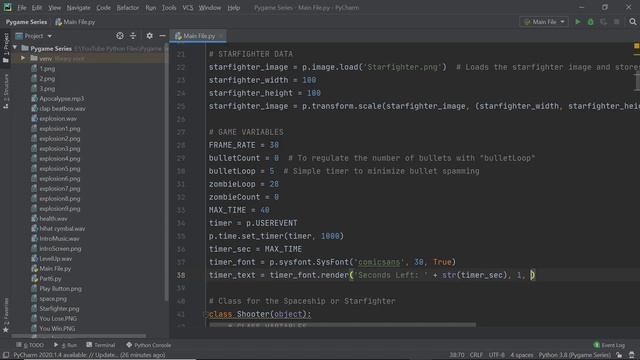Toggle the Favorites side tab
Viewport: 640px width, 360px height.
pos(6,315)
